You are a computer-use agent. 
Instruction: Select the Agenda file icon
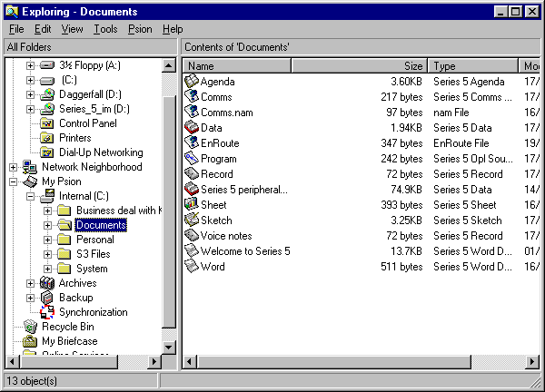(x=191, y=82)
